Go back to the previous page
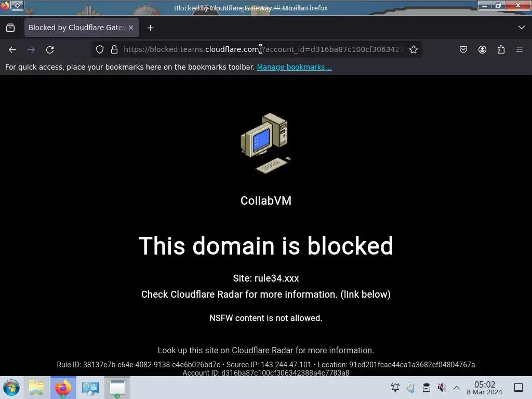This screenshot has width=532, height=399. (x=12, y=49)
